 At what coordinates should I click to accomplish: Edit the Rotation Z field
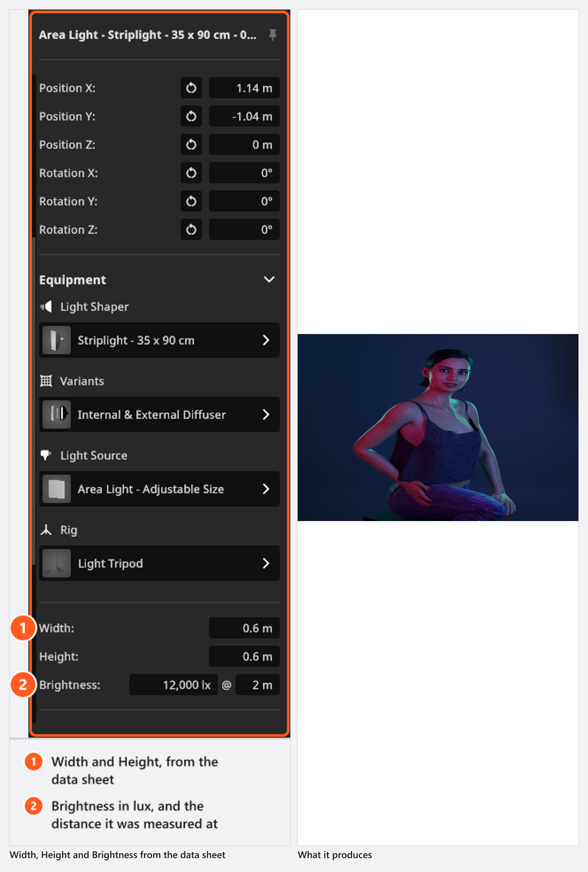[x=244, y=229]
